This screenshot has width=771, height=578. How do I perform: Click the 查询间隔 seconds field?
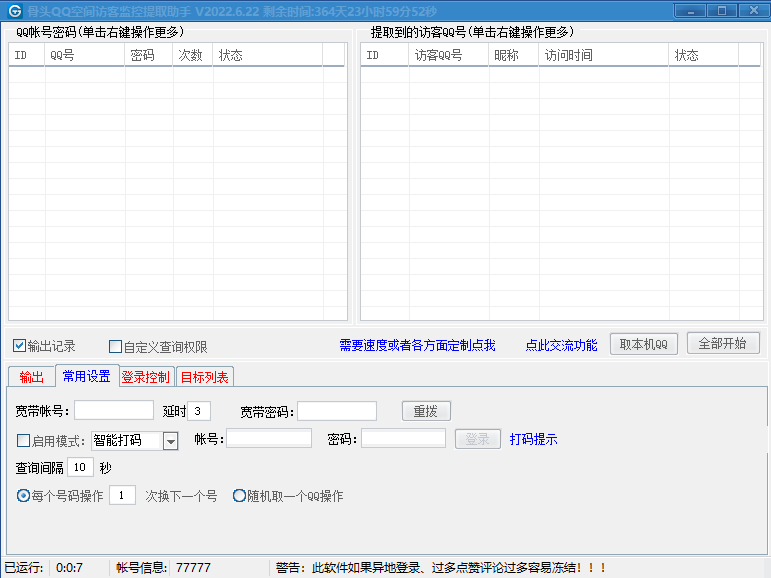[81, 467]
